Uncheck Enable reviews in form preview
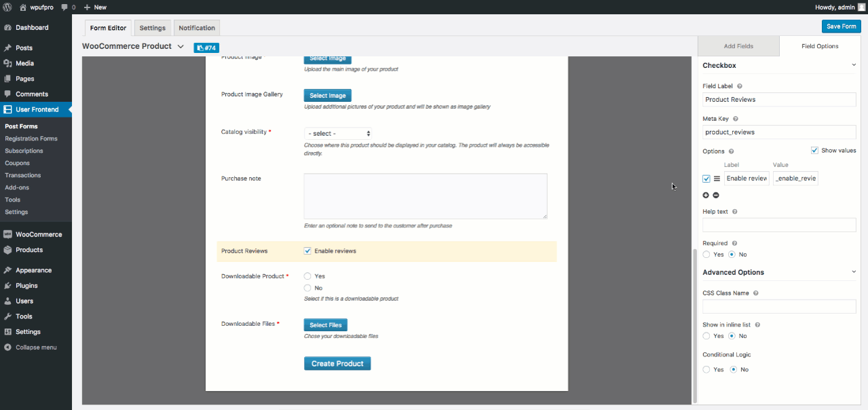Screen dimensions: 868x410 pos(308,251)
